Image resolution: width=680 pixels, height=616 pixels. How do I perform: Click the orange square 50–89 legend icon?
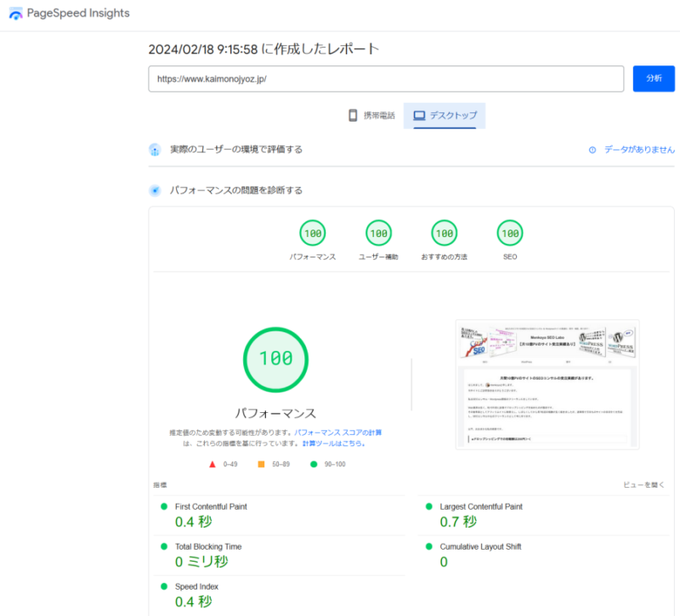(x=261, y=464)
